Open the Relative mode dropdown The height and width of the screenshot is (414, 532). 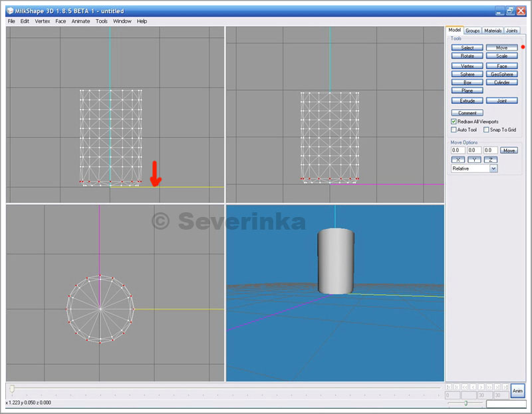coord(493,169)
